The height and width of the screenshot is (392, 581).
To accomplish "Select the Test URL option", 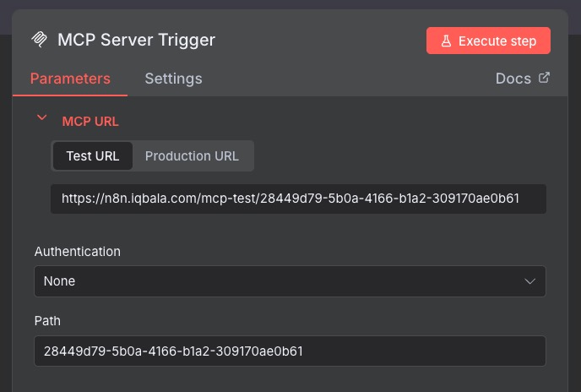I will [x=93, y=155].
